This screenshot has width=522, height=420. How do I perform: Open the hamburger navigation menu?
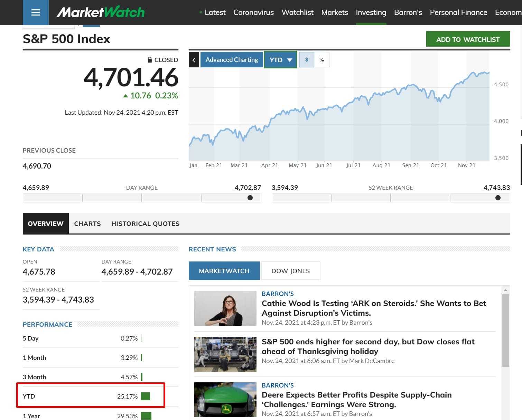click(x=35, y=13)
